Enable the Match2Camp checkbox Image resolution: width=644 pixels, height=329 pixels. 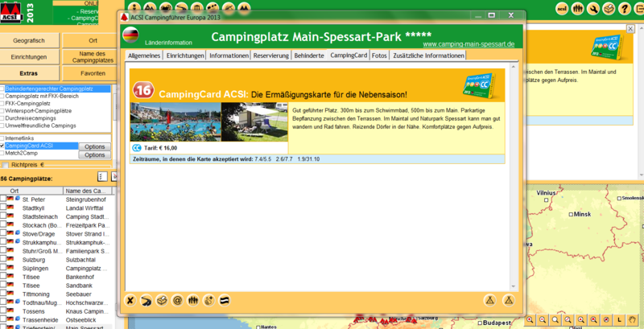(x=3, y=153)
